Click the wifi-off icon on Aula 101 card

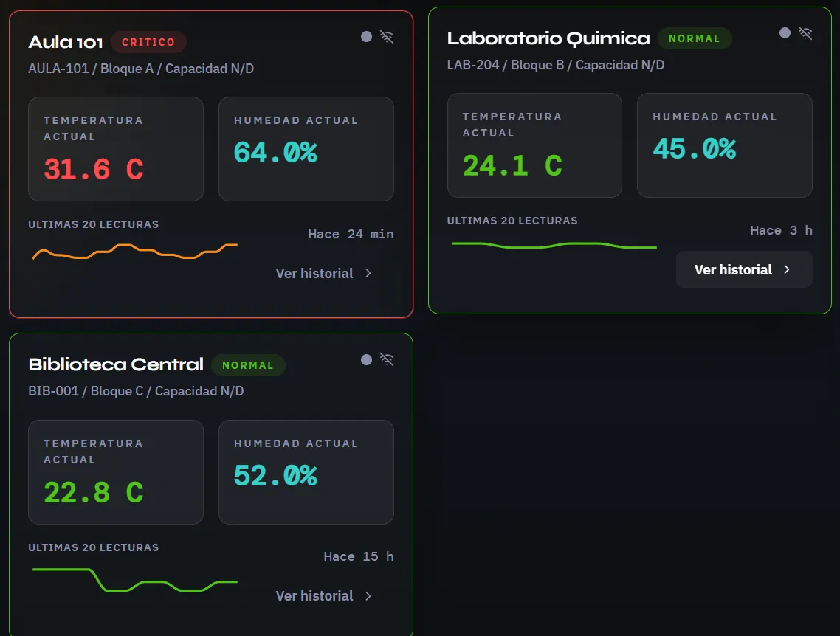(x=387, y=36)
